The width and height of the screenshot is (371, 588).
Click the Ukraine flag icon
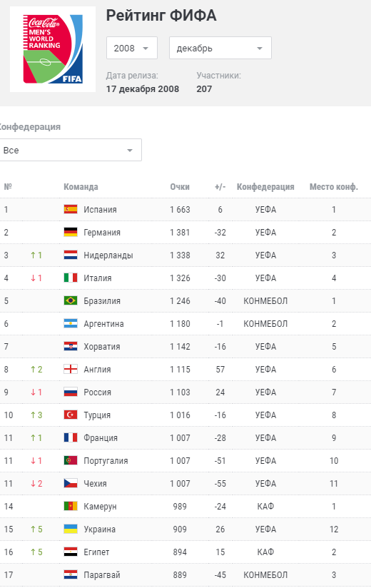click(x=71, y=529)
